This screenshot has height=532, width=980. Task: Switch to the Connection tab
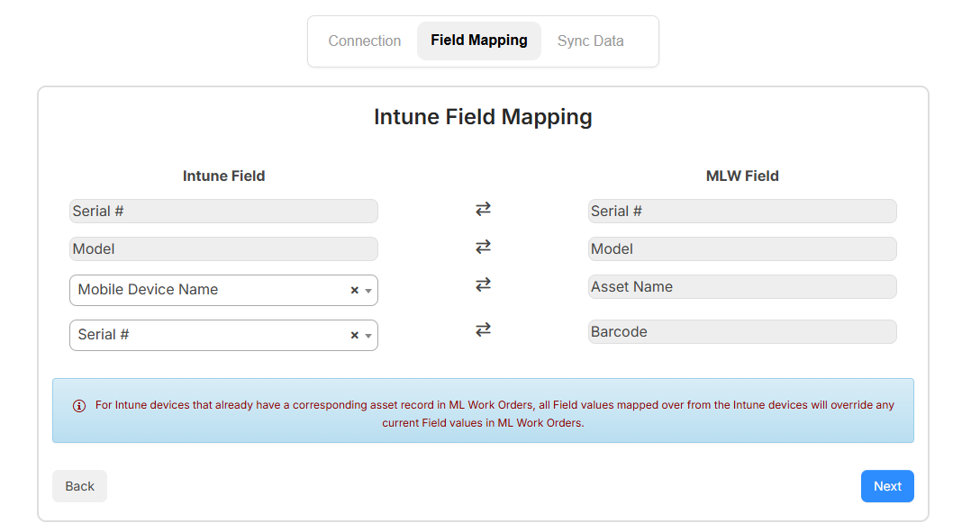(x=365, y=41)
